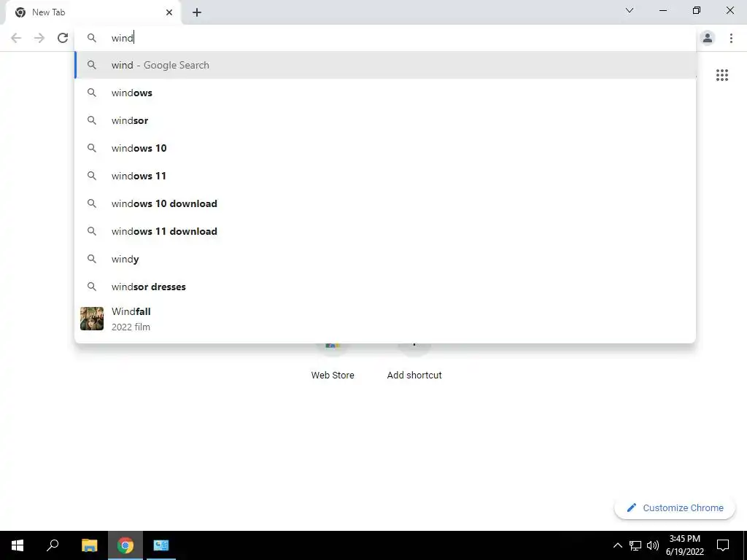Select the New Tab tab
747x560 pixels.
(x=93, y=12)
